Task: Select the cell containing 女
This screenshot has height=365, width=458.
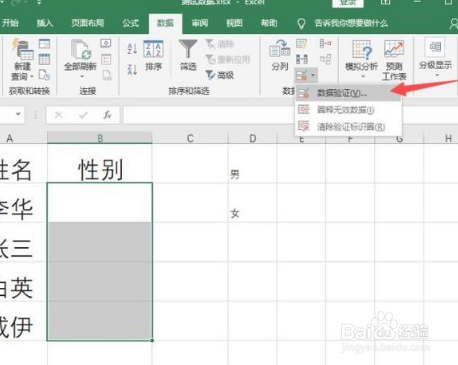Action: [x=253, y=203]
